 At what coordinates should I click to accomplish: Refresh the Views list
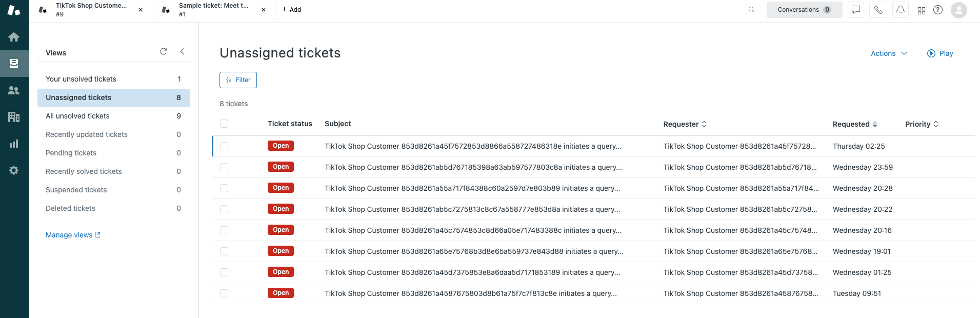coord(164,51)
